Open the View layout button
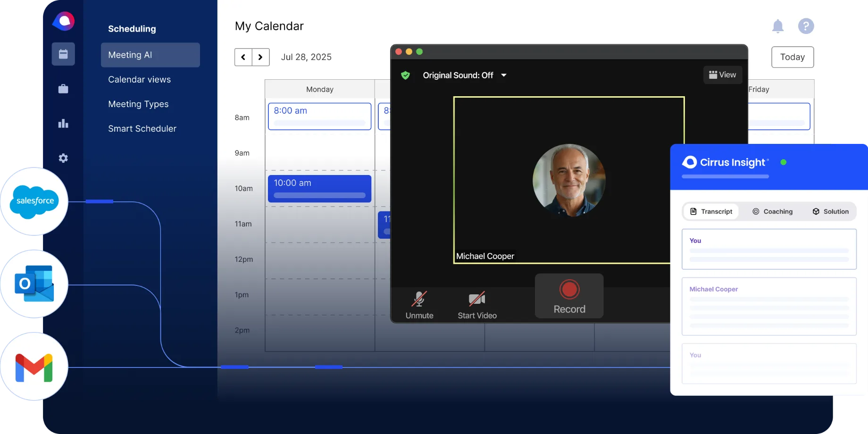Image resolution: width=868 pixels, height=434 pixels. [x=723, y=75]
